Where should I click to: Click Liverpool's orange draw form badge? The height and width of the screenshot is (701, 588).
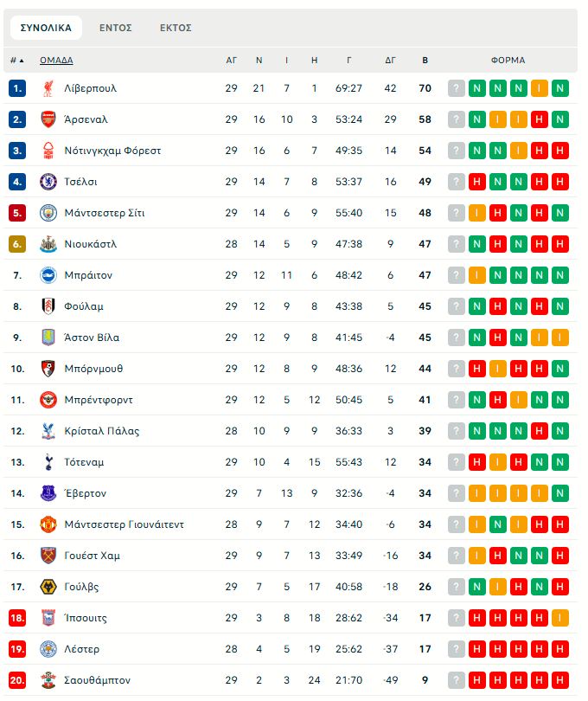coord(540,88)
